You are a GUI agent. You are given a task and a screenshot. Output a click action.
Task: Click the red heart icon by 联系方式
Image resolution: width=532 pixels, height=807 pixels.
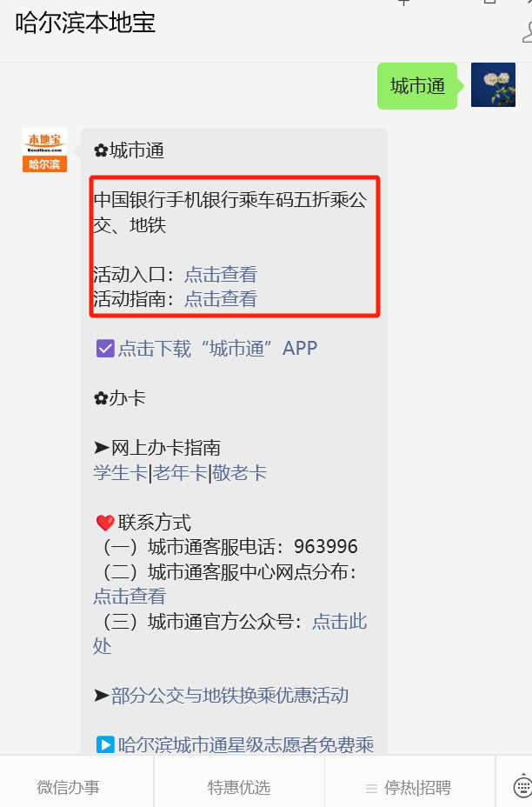pyautogui.click(x=105, y=523)
